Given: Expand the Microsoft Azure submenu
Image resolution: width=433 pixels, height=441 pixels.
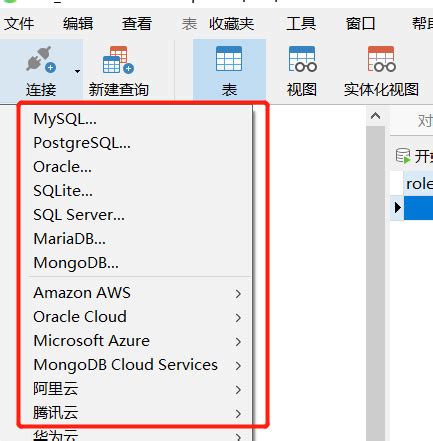Looking at the screenshot, I should pos(238,342).
